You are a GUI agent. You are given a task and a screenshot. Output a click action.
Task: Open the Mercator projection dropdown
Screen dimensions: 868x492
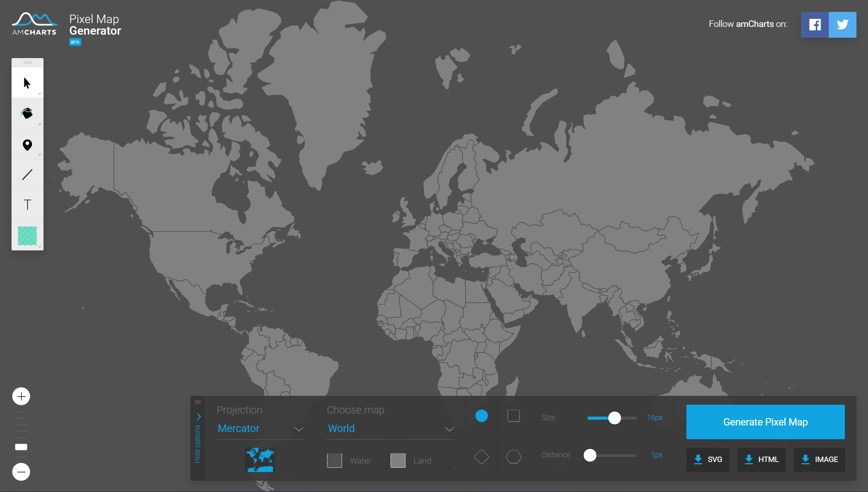[x=260, y=429]
